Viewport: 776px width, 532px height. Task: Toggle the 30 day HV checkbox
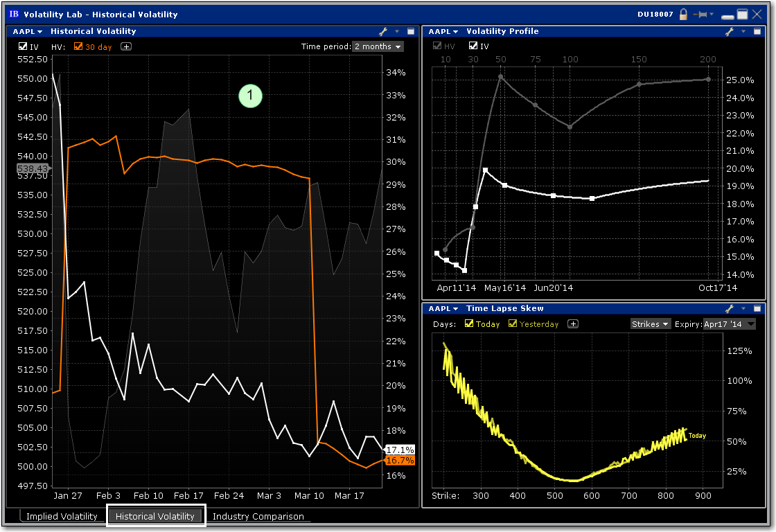pos(78,46)
